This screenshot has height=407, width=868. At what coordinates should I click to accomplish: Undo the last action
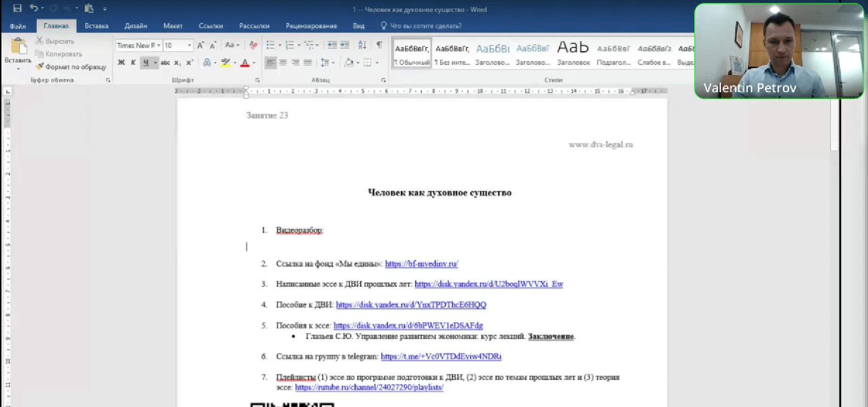click(x=34, y=8)
